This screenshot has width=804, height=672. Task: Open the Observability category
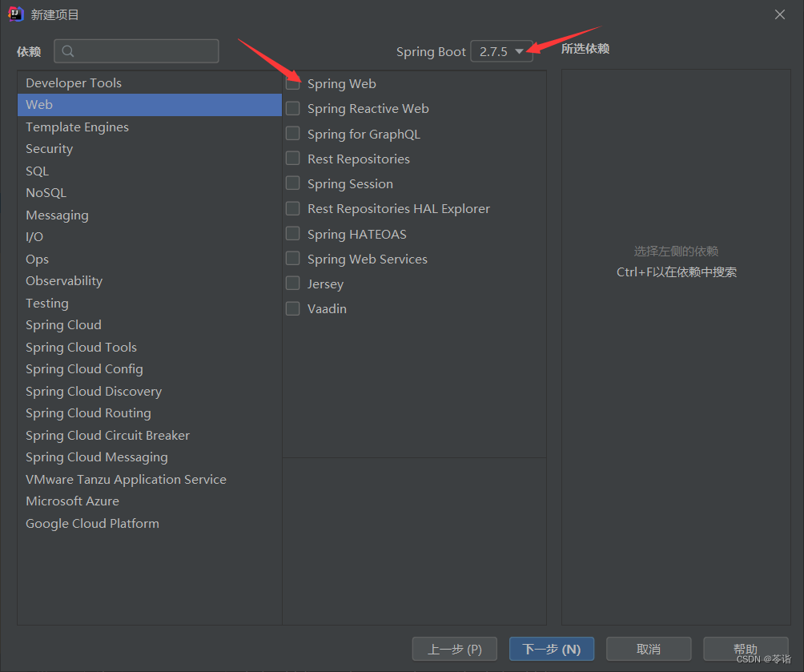tap(150, 281)
